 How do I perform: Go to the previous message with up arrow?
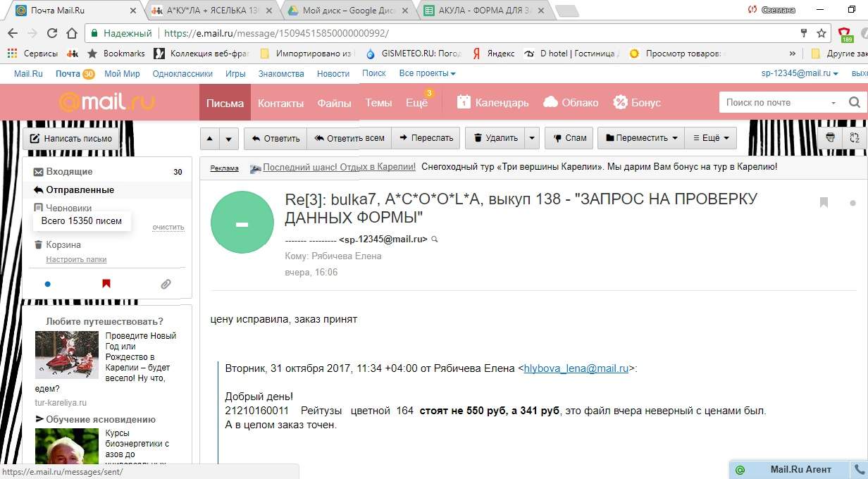210,138
